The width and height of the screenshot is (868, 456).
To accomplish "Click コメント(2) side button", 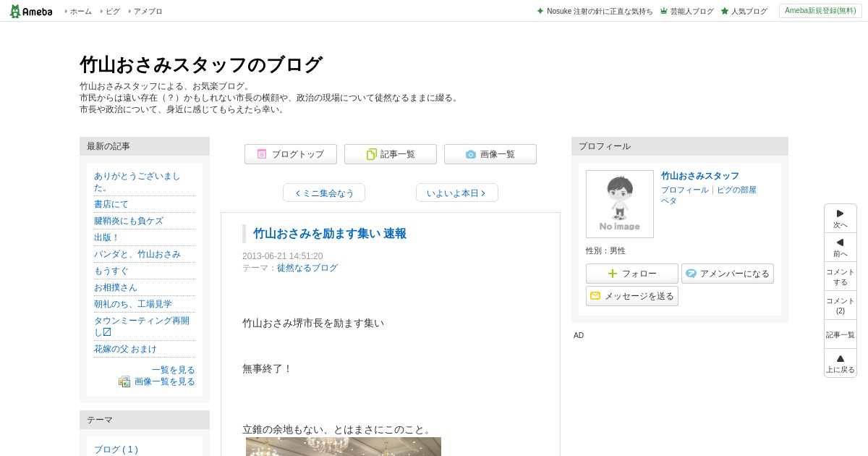I will (841, 305).
